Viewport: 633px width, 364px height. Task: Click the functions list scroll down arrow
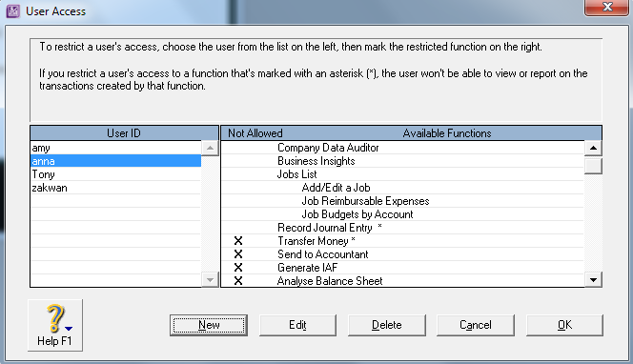[x=593, y=279]
